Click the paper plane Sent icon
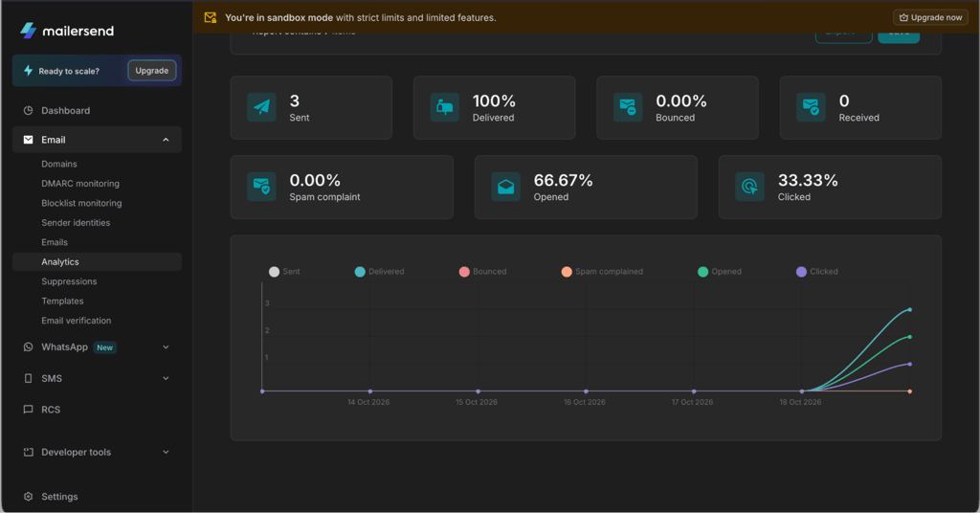Screen dimensions: 980x513 (262, 107)
